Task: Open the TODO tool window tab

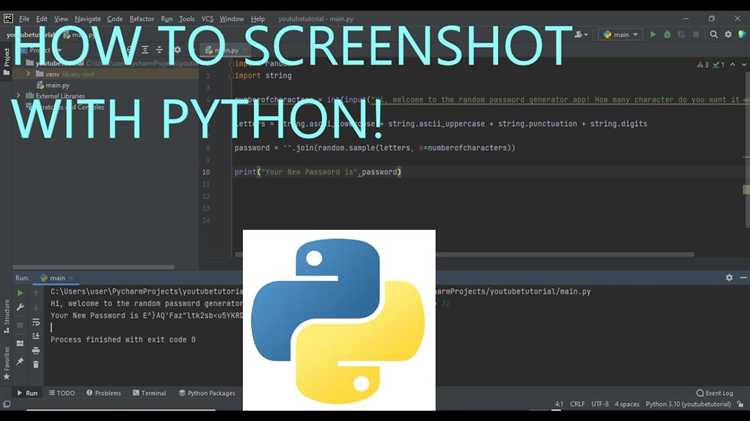Action: pyautogui.click(x=62, y=393)
